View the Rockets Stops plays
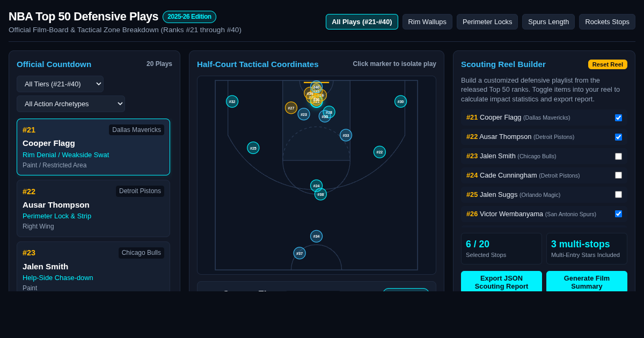This screenshot has height=338, width=644. click(x=607, y=21)
